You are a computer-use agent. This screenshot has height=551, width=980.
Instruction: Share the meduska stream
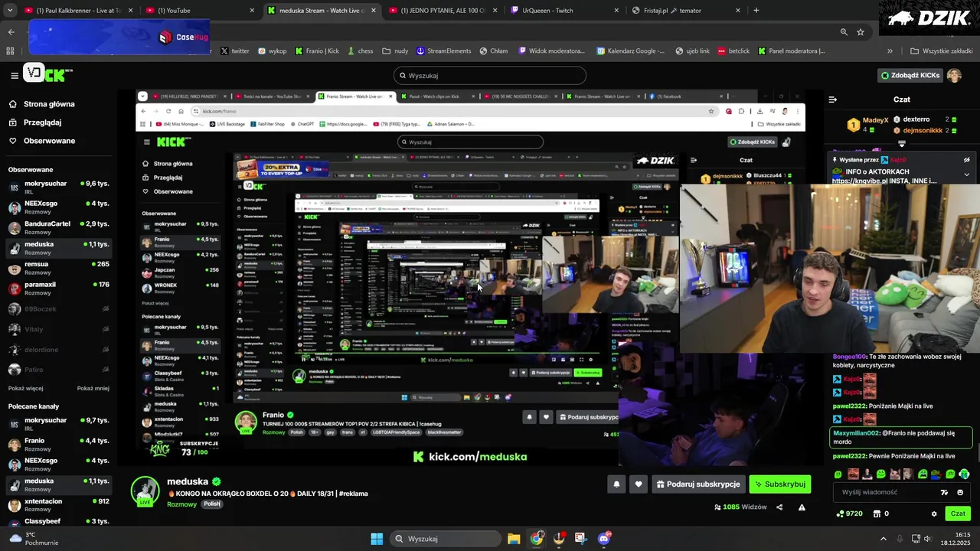click(779, 507)
